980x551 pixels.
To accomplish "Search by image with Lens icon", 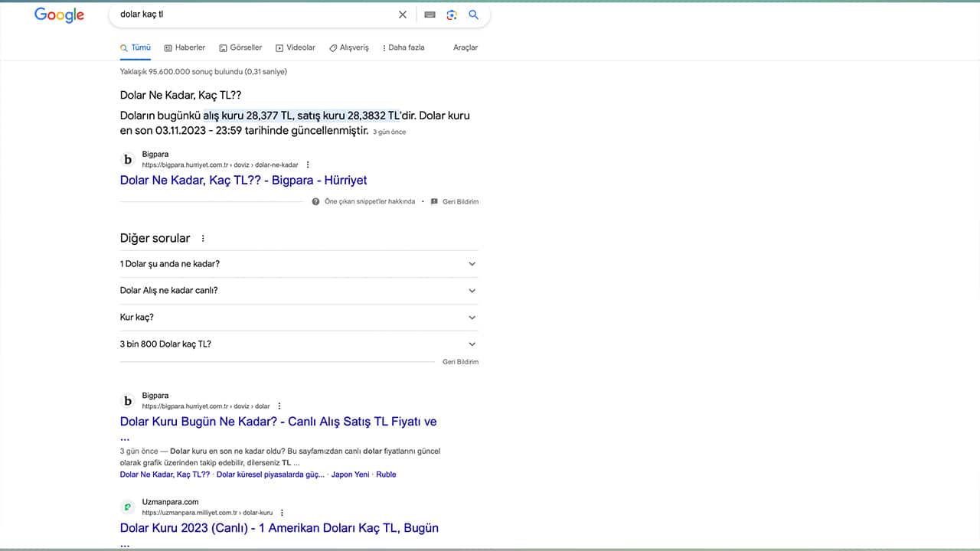I will (x=452, y=15).
